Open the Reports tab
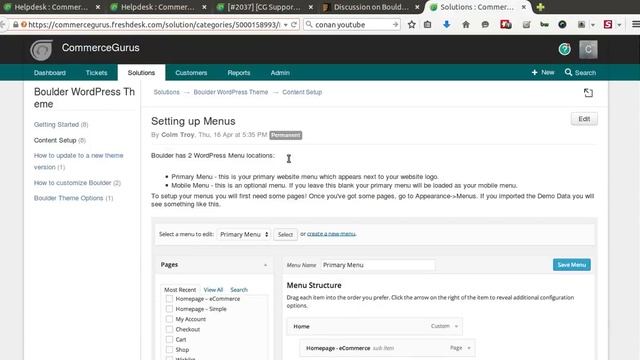The width and height of the screenshot is (640, 360). click(239, 73)
